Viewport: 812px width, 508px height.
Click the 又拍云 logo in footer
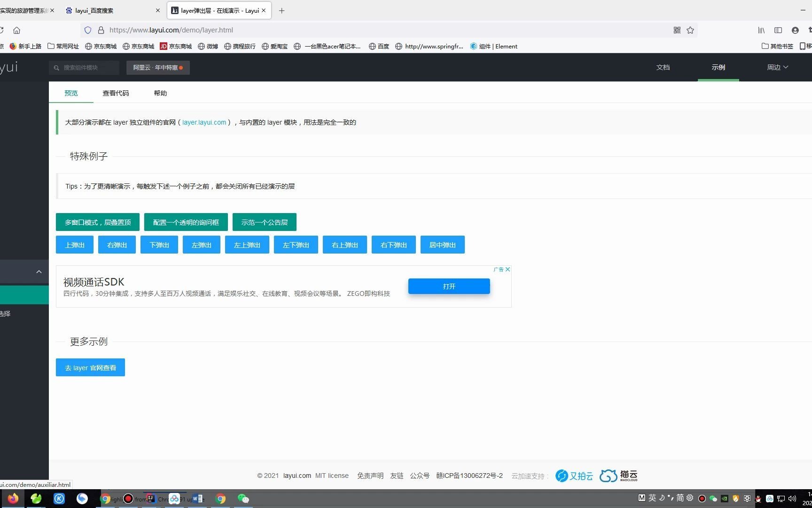(x=574, y=476)
